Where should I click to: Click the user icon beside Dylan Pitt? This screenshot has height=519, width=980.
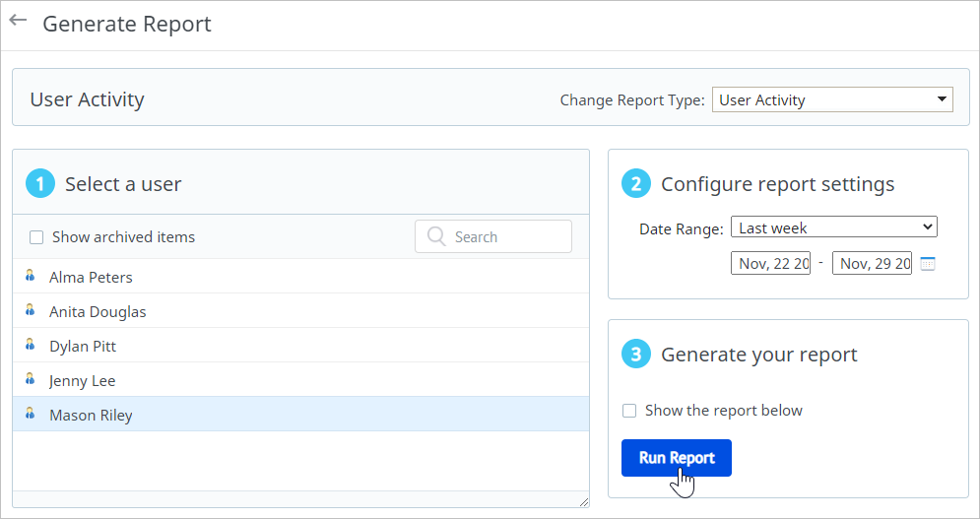tap(31, 346)
